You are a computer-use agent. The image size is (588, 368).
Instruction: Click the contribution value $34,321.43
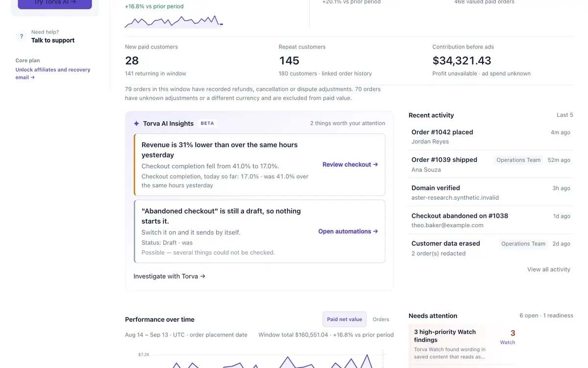(462, 60)
